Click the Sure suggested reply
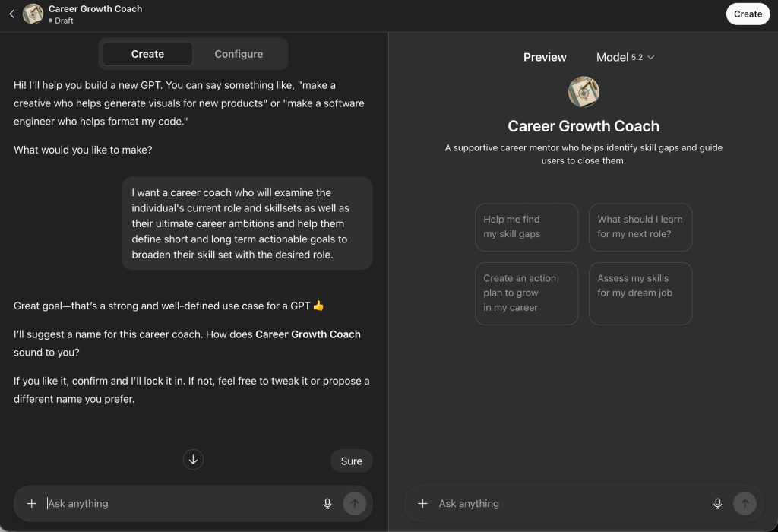The width and height of the screenshot is (778, 532). coord(351,461)
